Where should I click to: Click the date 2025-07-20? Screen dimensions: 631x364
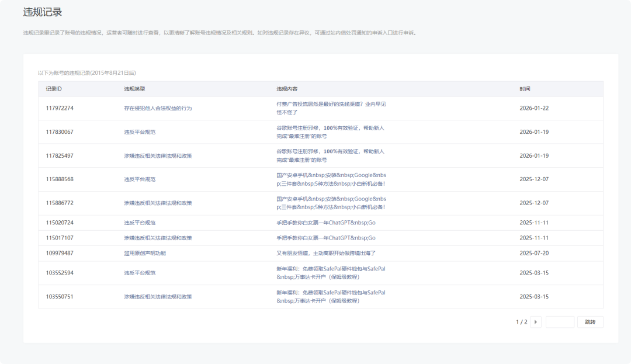pyautogui.click(x=534, y=254)
